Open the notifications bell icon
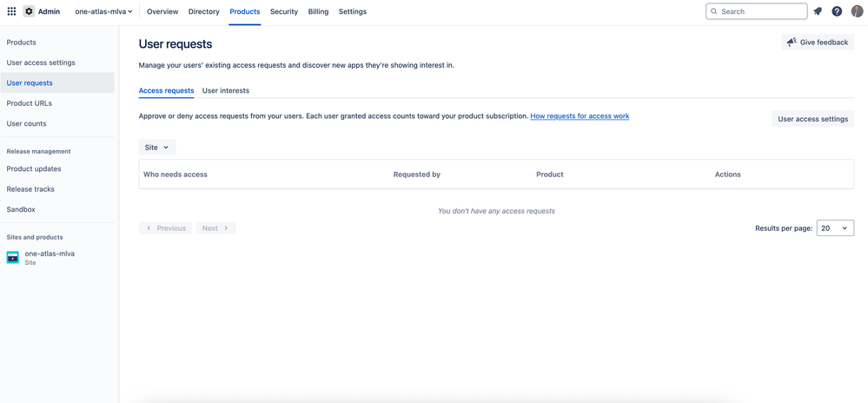Image resolution: width=868 pixels, height=403 pixels. (x=818, y=11)
